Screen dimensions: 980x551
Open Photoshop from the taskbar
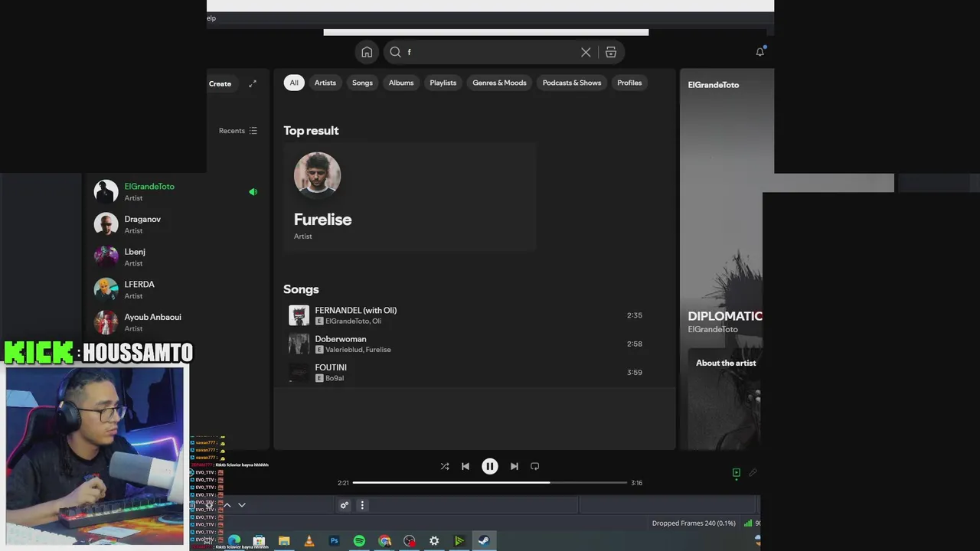click(334, 541)
